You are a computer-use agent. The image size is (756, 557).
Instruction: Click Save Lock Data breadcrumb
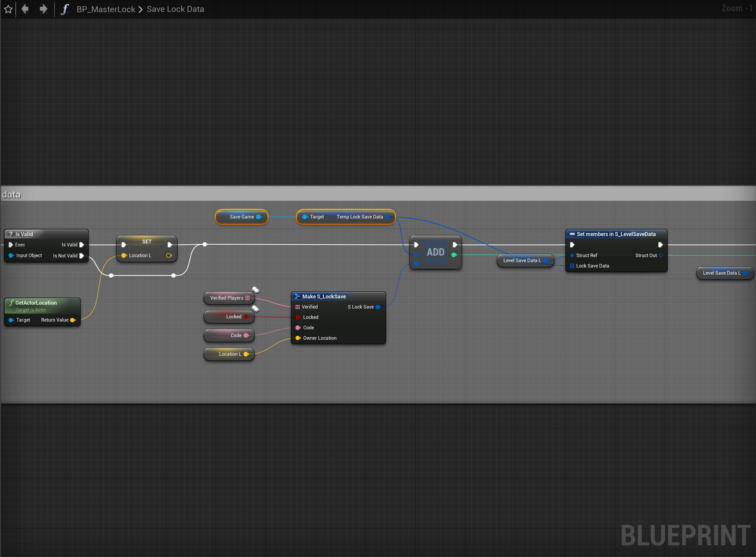point(175,9)
